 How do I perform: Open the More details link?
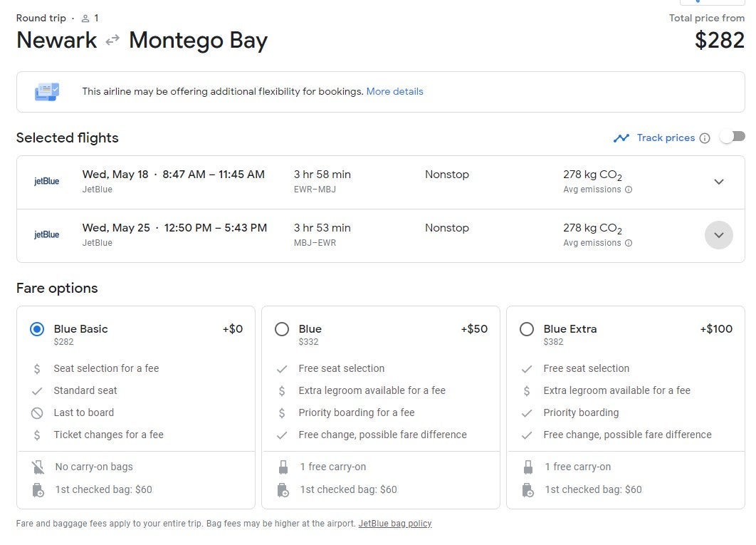(x=394, y=91)
